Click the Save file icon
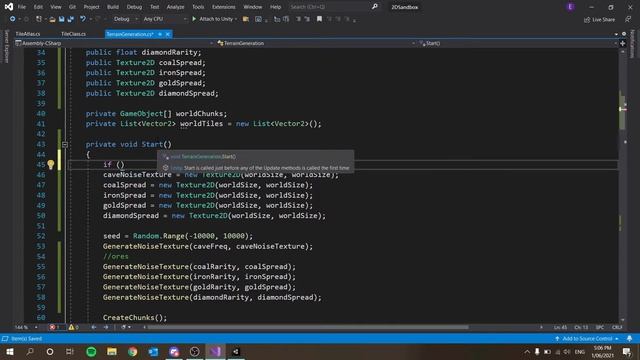The height and width of the screenshot is (360, 640). [62, 19]
